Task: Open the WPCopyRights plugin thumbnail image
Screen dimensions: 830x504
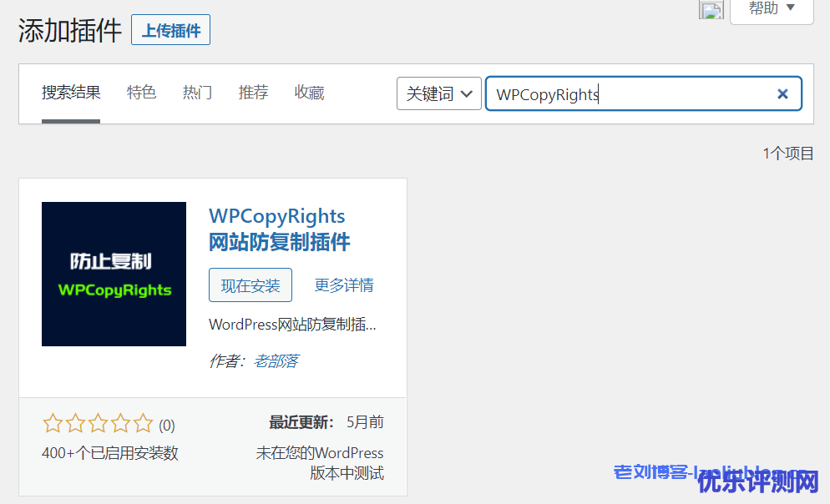Action: tap(114, 274)
